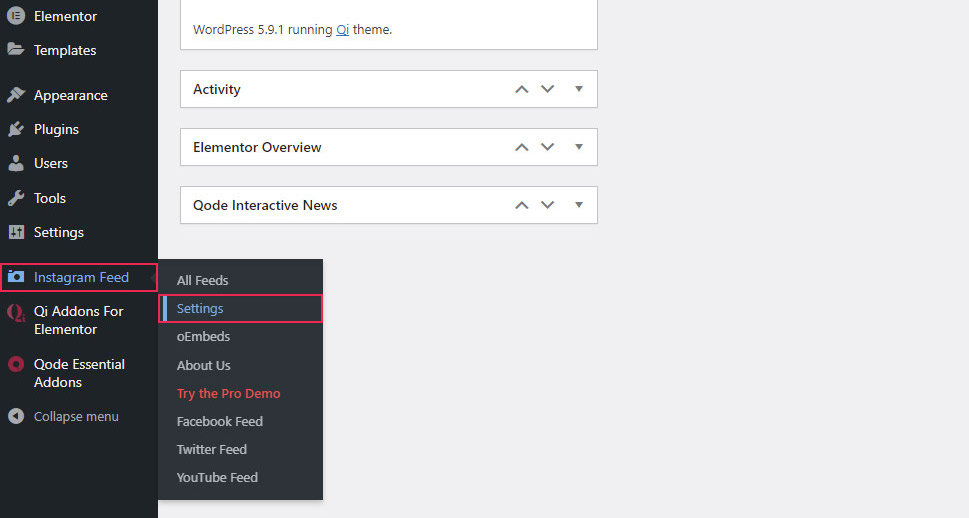Open the Tools menu
969x518 pixels.
(49, 198)
